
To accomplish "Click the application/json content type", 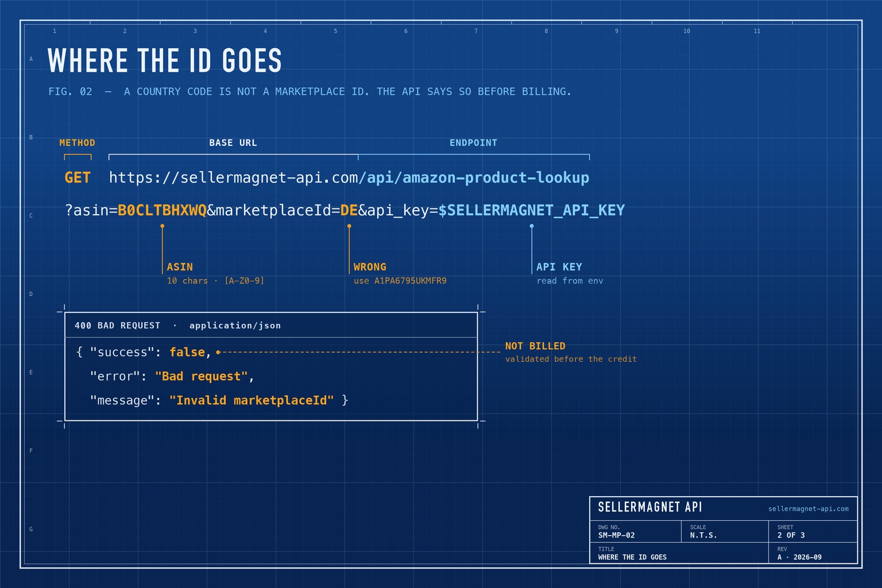I will tap(235, 326).
